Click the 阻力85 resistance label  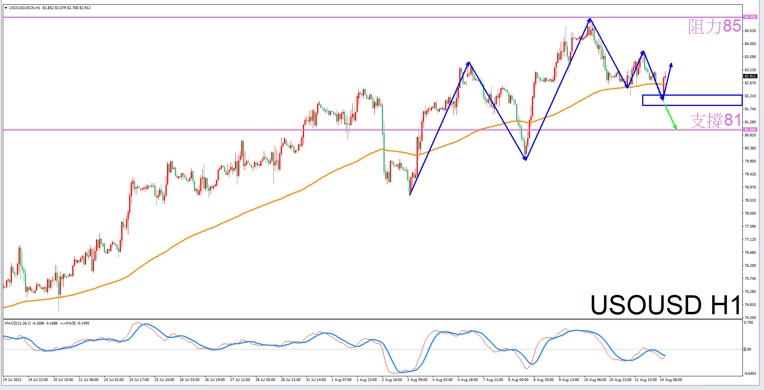tap(714, 26)
